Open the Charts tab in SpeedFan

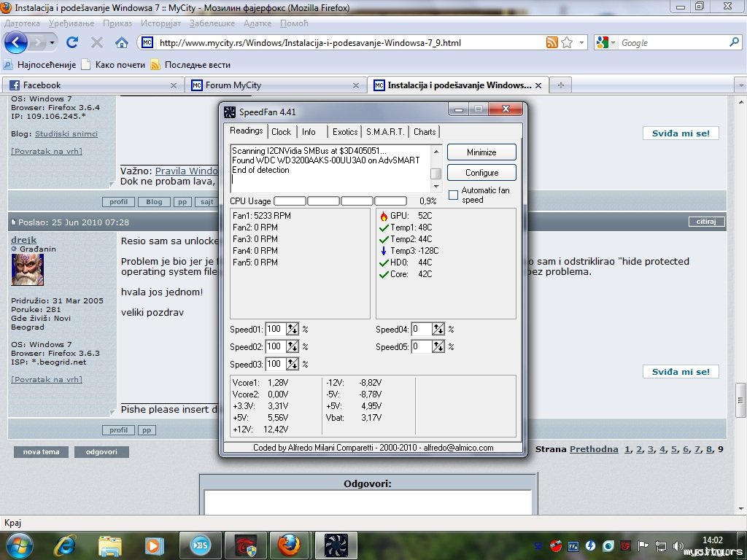point(424,132)
